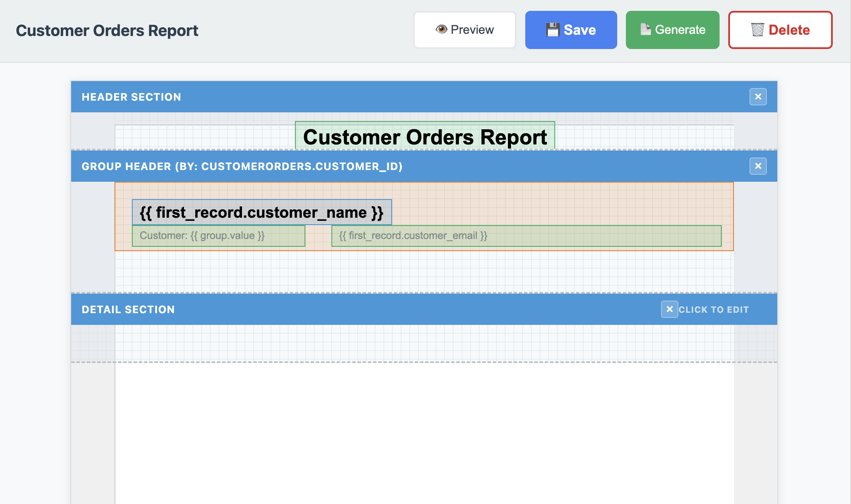This screenshot has width=851, height=504.
Task: Select the CLICK TO EDIT control on Detail Section
Action: (x=714, y=309)
